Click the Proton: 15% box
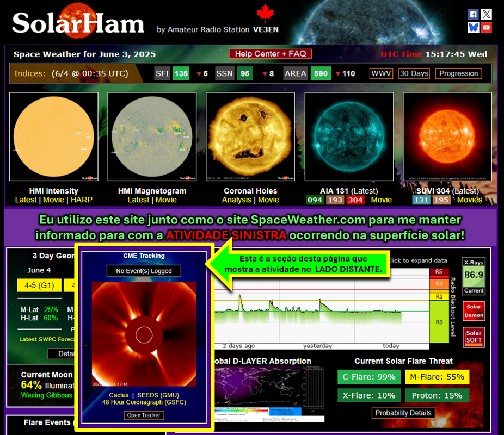 pos(437,395)
